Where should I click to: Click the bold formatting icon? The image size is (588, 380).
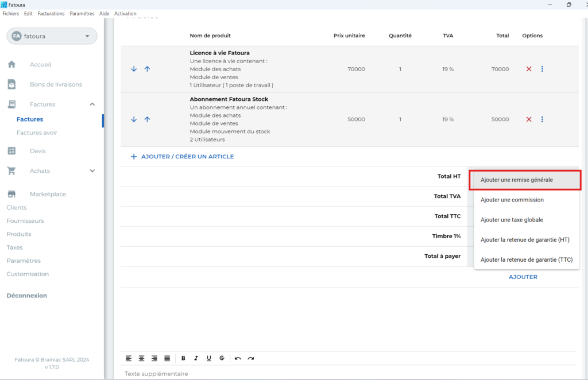(183, 358)
